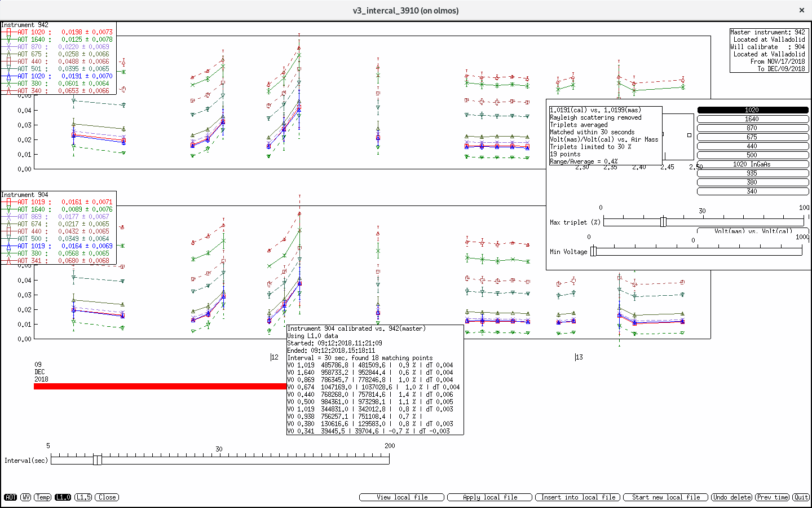
Task: Click the Undo delete button
Action: click(x=732, y=497)
